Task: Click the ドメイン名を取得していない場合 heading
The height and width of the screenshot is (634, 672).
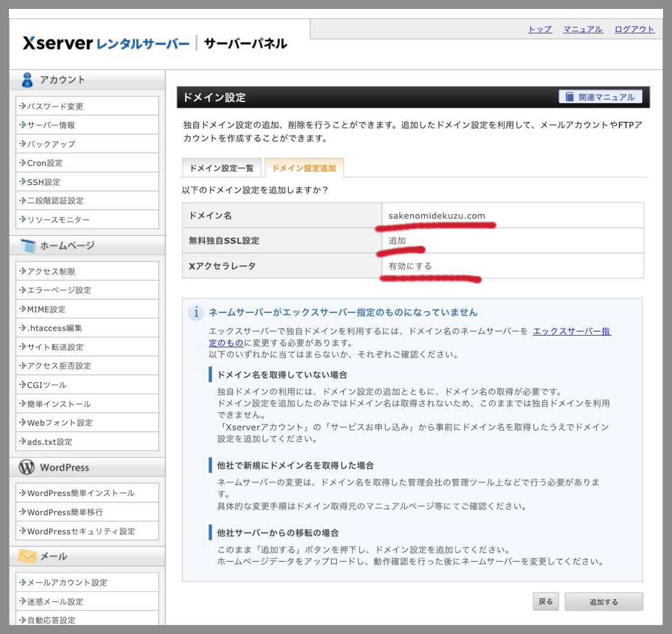Action: pos(282,375)
